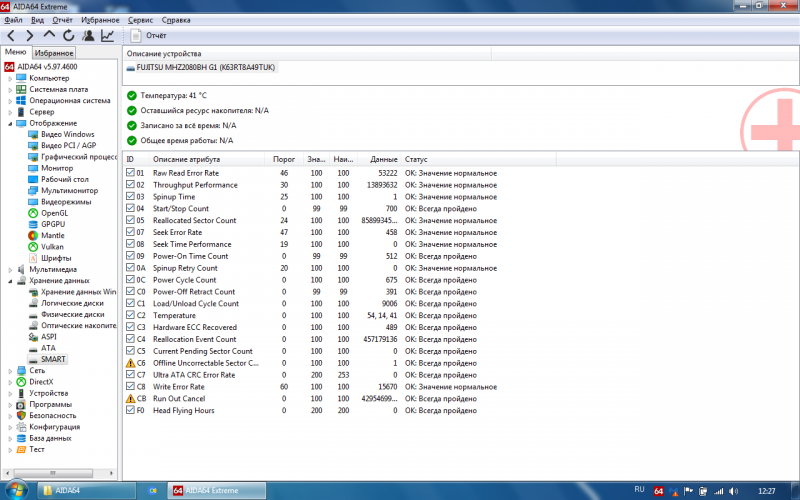This screenshot has height=500, width=800.
Task: Uncheck the Raw Read Error Rate checkbox
Action: pyautogui.click(x=130, y=173)
